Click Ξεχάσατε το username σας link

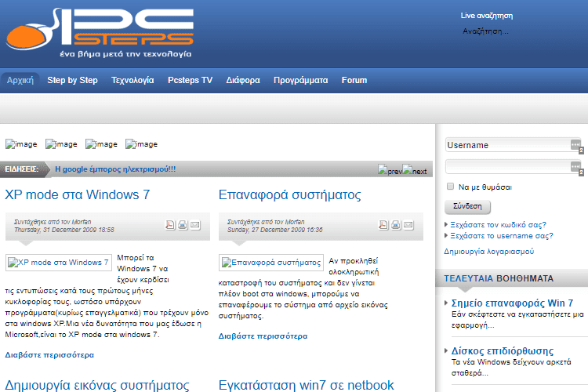pos(502,235)
